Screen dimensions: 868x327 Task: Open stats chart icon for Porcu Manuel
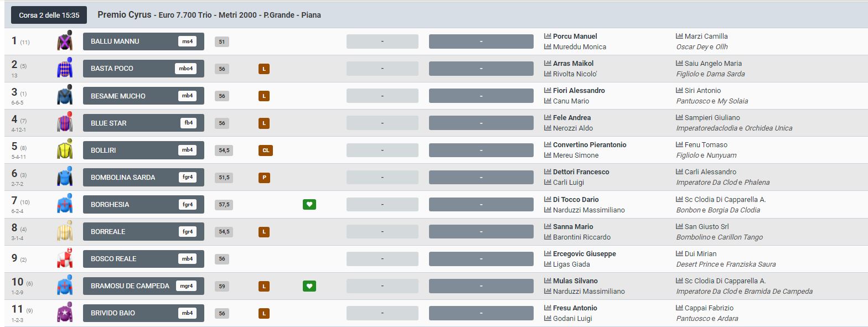548,36
